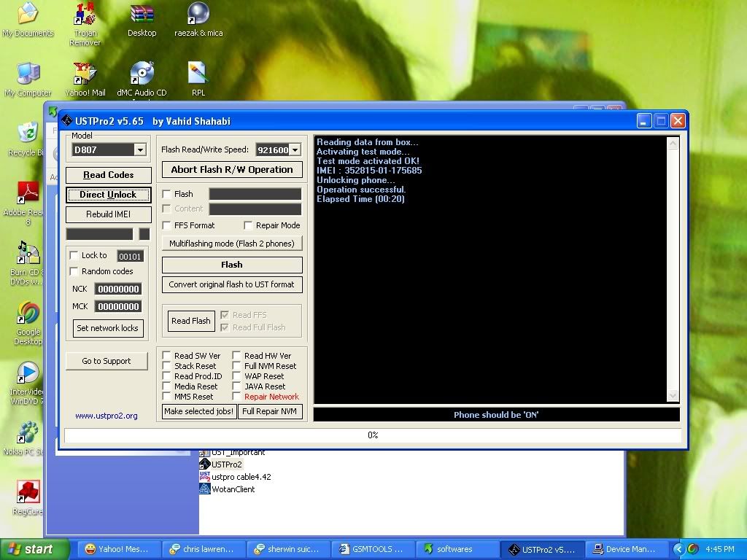Open the RPL desktop file
Viewport: 747px width, 560px height.
click(x=198, y=79)
